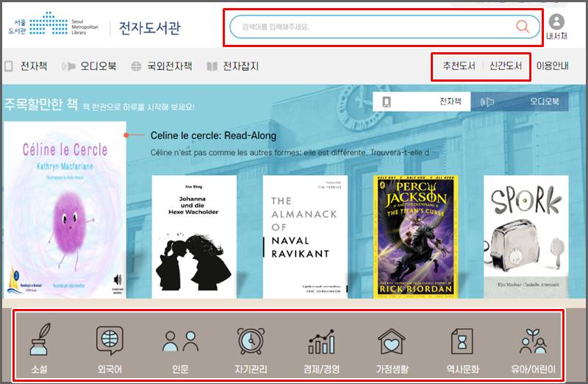Open the Percy Jackson Titan's Curse cover
This screenshot has height=384, width=588.
point(416,237)
